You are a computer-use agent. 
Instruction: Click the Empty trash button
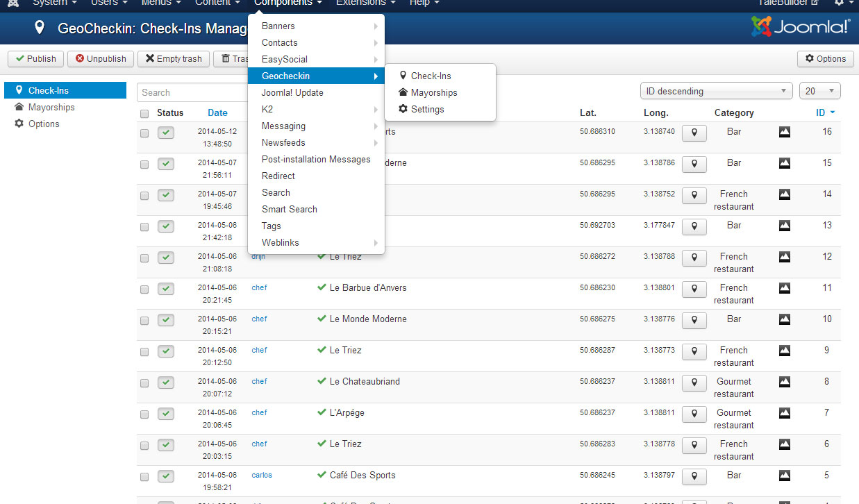[x=174, y=59]
